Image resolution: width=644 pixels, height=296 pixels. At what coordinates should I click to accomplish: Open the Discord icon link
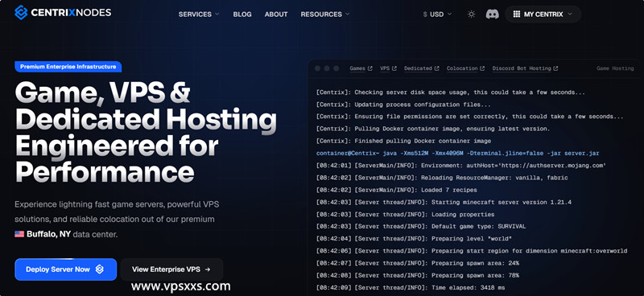492,14
